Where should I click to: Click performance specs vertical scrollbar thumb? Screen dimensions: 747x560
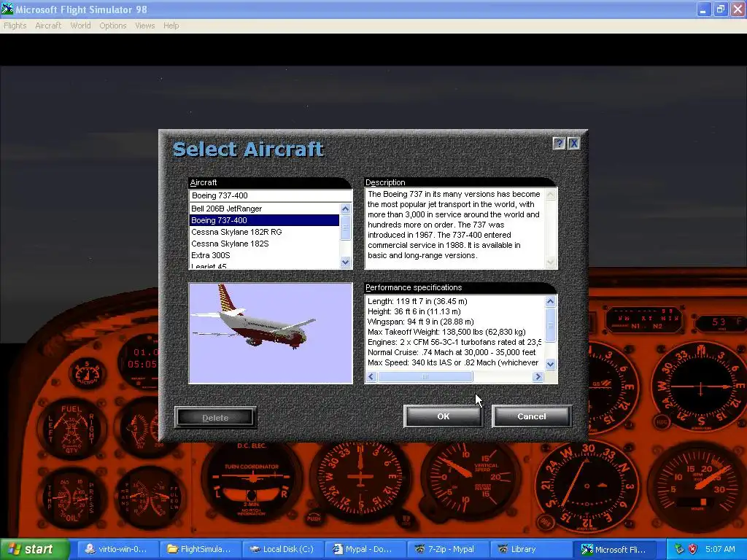pyautogui.click(x=550, y=324)
